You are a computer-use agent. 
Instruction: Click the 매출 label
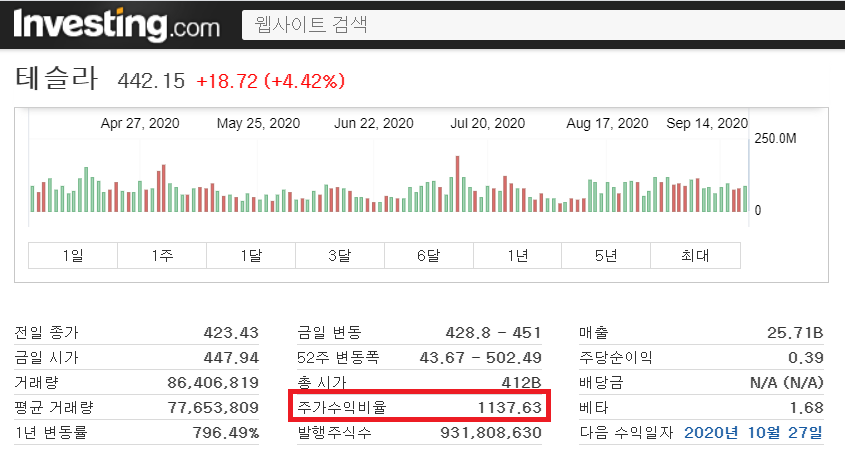(593, 332)
